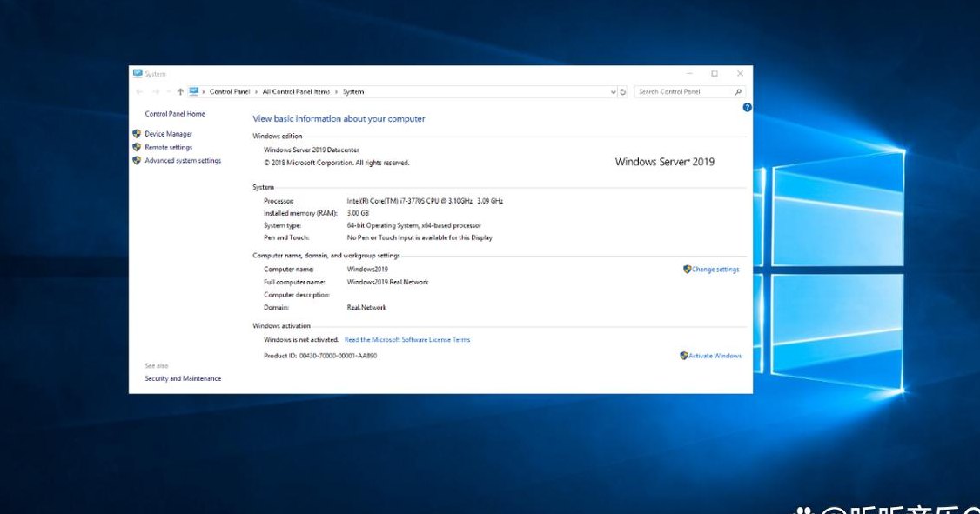This screenshot has height=514, width=980.
Task: Click the Activate Windows link
Action: pos(715,356)
